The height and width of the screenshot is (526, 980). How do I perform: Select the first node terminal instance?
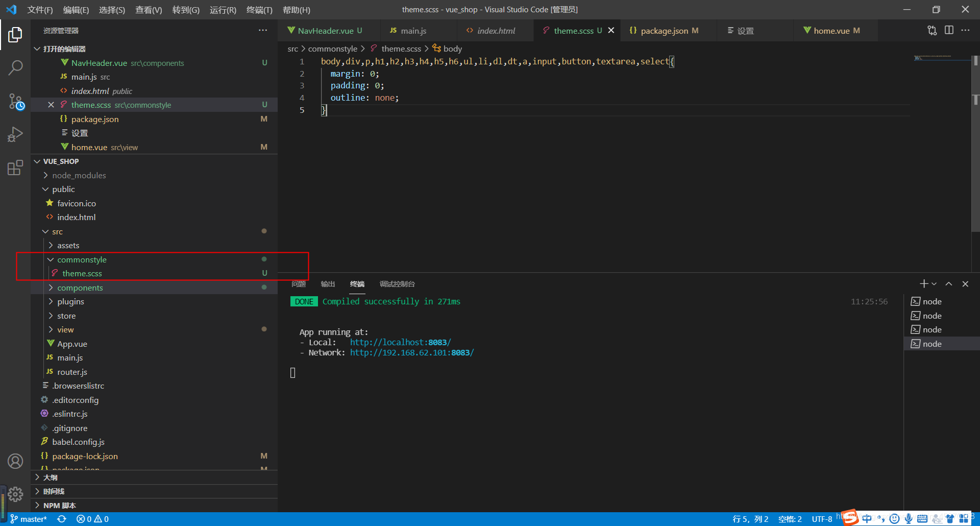pyautogui.click(x=942, y=301)
